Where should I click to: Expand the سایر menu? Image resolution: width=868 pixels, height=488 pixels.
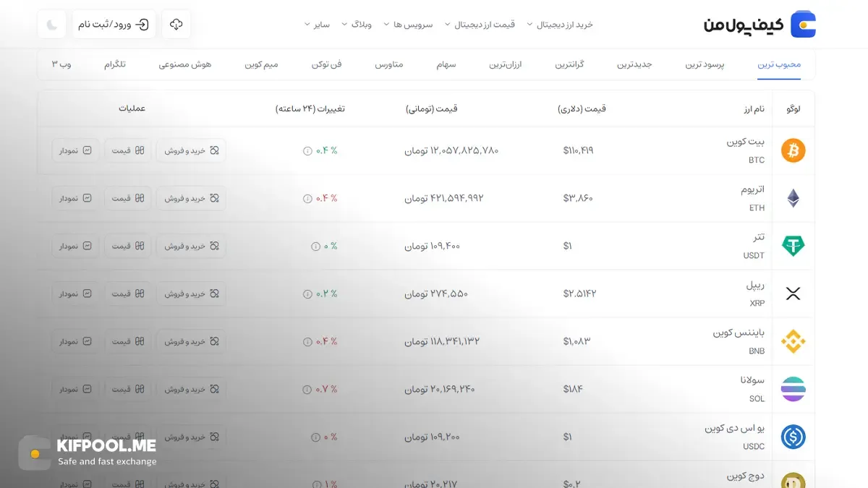point(317,25)
